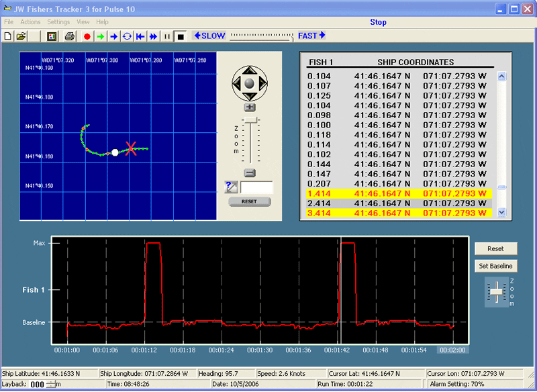The image size is (537, 392).
Task: Click the graph Zoom slider thumb
Action: (x=496, y=292)
